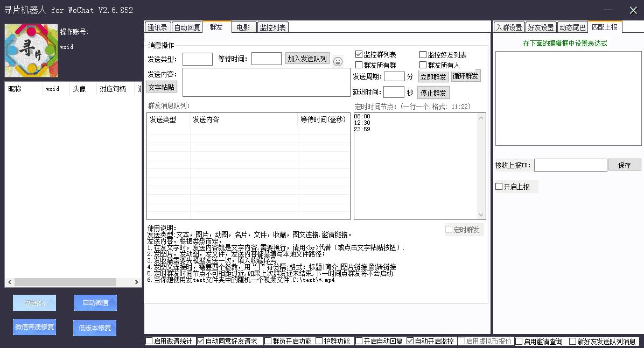Click the 加入发送队列 button
Viewport: 644px width, 348px height.
pyautogui.click(x=307, y=59)
